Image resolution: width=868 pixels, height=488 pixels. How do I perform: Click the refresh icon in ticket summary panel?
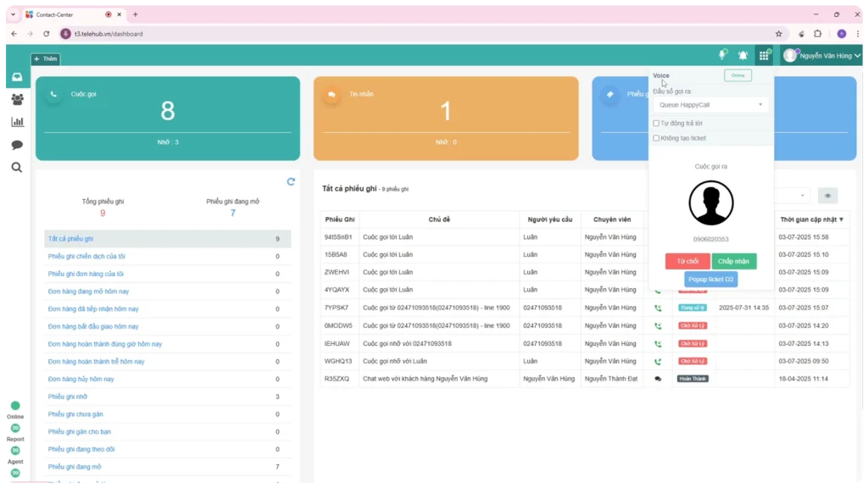(291, 181)
